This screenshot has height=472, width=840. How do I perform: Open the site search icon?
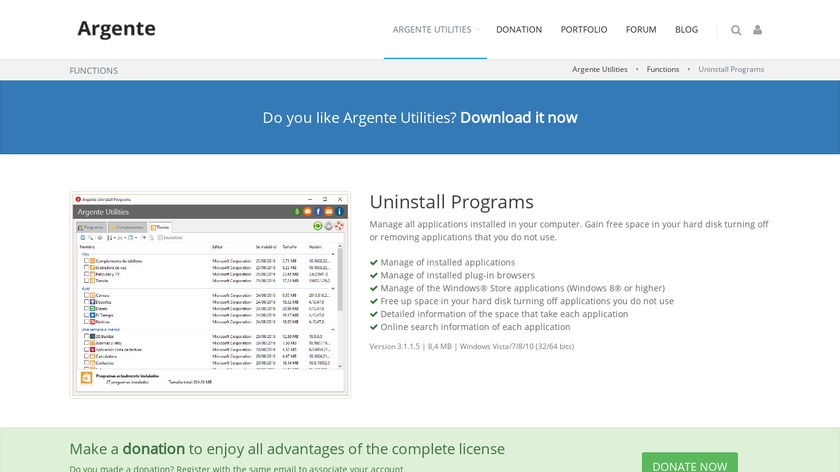736,30
